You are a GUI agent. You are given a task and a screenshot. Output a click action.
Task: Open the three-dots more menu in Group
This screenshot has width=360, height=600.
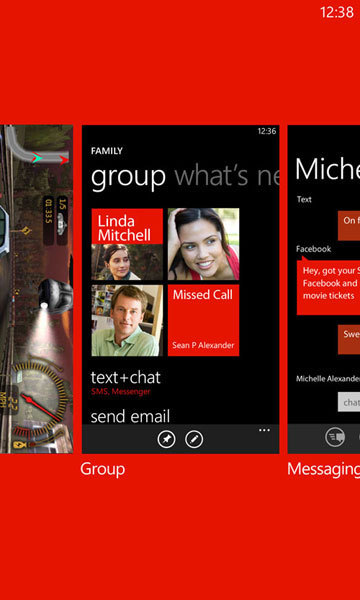[x=264, y=430]
